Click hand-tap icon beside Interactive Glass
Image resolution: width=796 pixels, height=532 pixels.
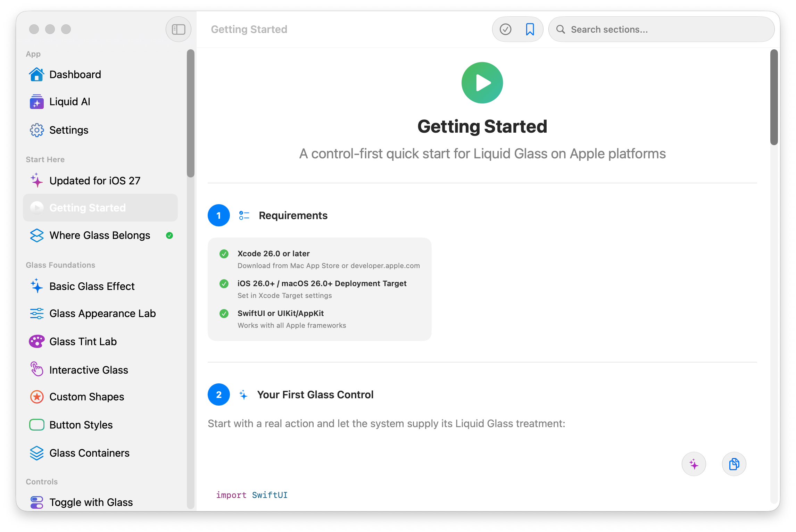tap(36, 369)
